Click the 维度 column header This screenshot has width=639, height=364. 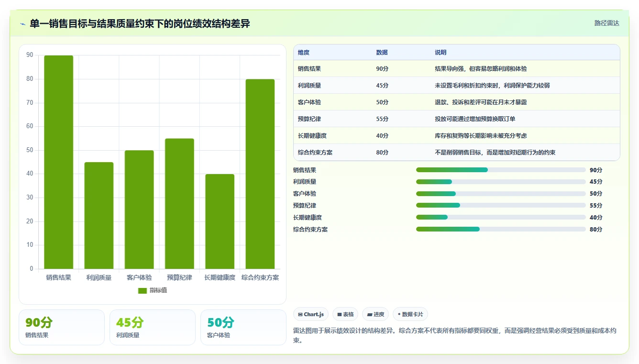(304, 53)
